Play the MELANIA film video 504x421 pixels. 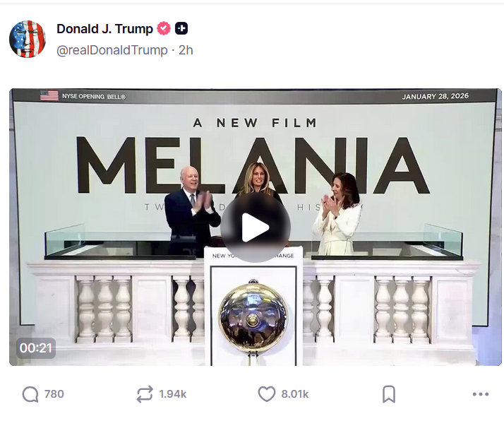256,227
